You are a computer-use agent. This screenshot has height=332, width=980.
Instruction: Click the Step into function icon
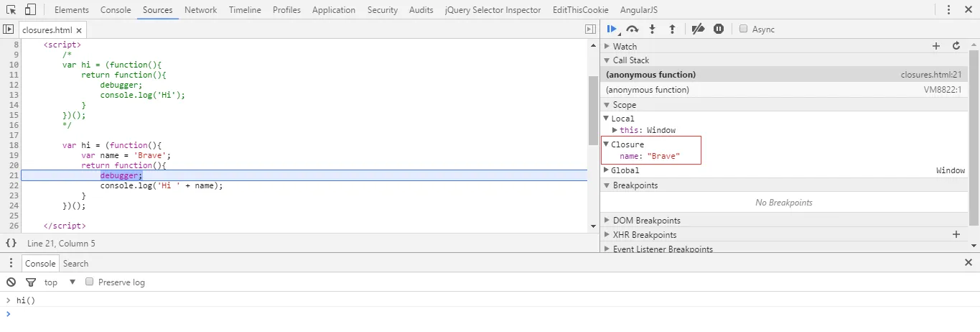pos(653,29)
